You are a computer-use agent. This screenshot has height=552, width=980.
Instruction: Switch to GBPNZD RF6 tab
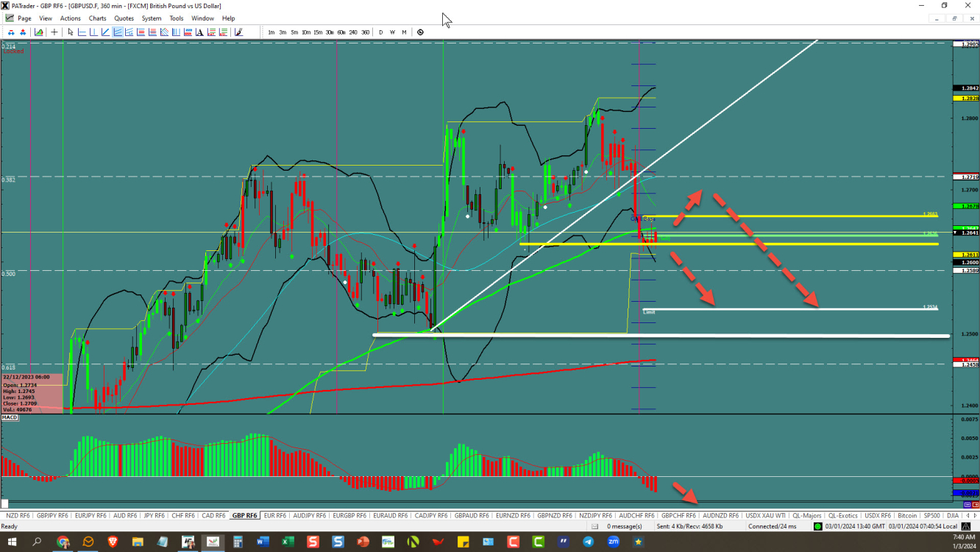(x=555, y=515)
